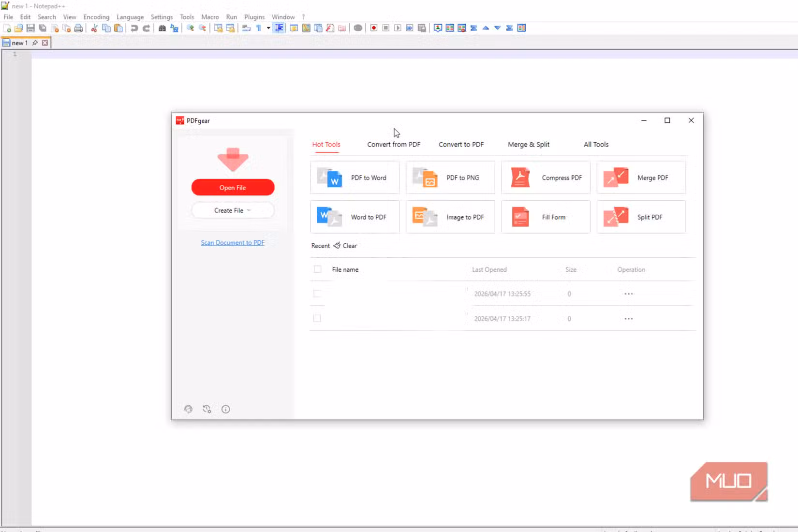Open the Notepad++ Plugins menu
Image resolution: width=798 pixels, height=532 pixels.
(x=254, y=17)
